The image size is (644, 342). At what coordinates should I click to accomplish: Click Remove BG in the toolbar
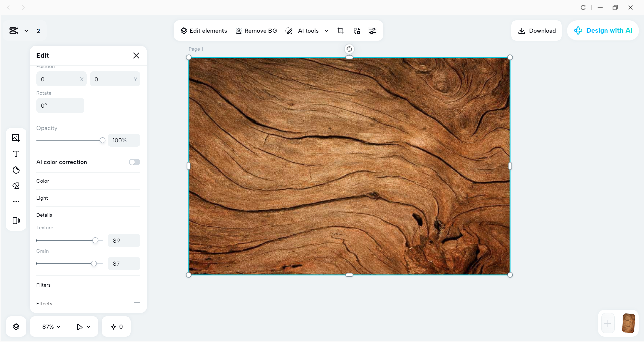pos(256,31)
